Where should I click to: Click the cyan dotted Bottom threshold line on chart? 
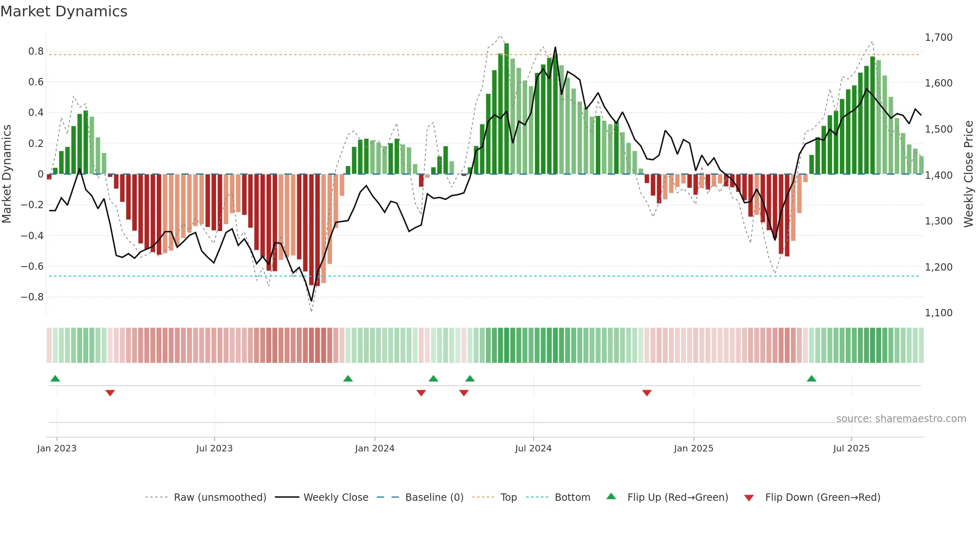pyautogui.click(x=484, y=276)
